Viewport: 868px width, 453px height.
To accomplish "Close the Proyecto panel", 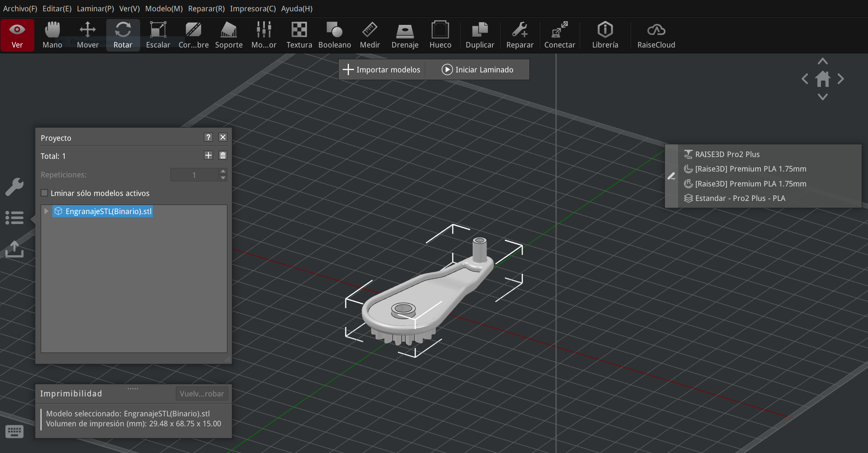I will coord(223,137).
